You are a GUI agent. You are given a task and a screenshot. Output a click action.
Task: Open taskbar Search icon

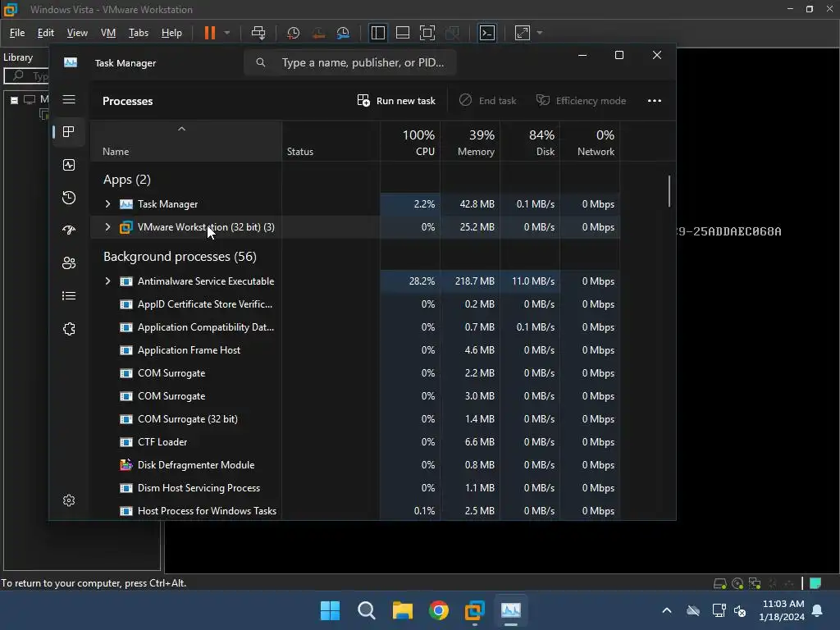[x=367, y=610]
